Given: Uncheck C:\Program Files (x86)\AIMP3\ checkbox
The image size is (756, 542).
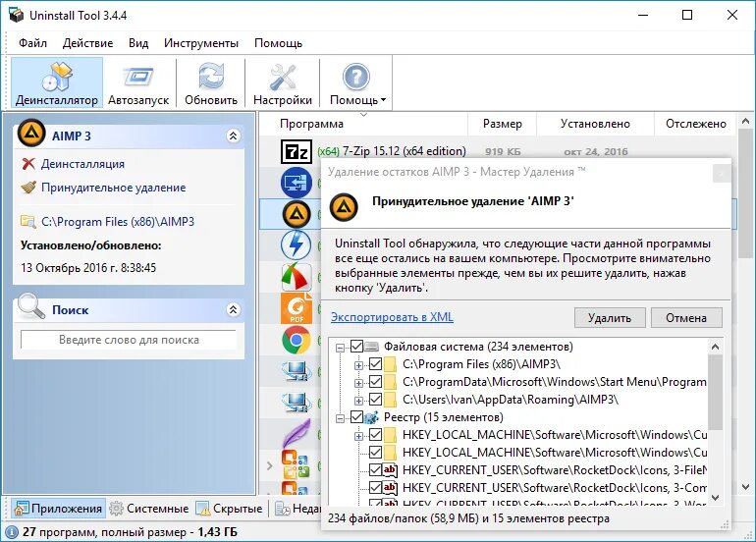Looking at the screenshot, I should (376, 364).
